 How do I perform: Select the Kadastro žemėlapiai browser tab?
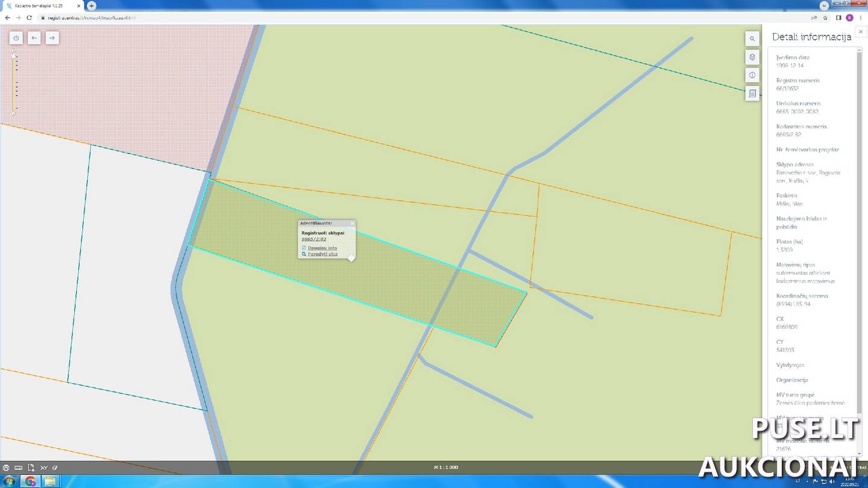(x=42, y=5)
